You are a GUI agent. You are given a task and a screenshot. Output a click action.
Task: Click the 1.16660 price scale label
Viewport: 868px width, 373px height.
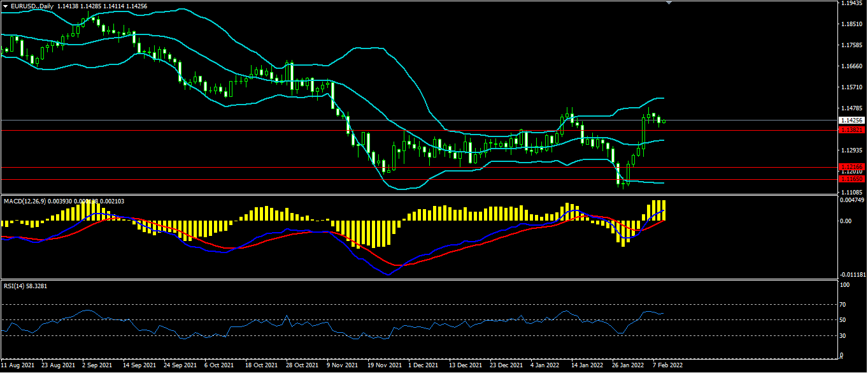(x=851, y=66)
